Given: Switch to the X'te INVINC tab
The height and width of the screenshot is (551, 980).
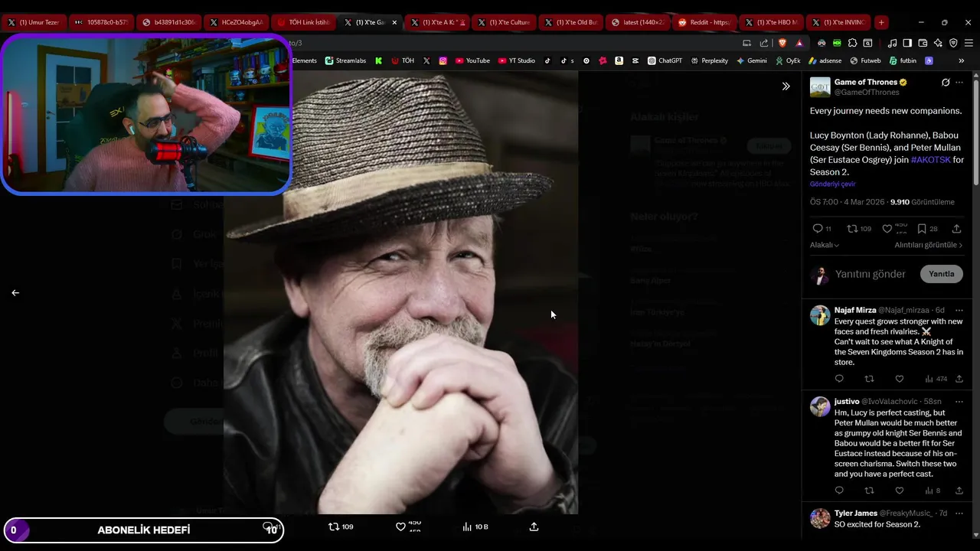Looking at the screenshot, I should pos(838,22).
